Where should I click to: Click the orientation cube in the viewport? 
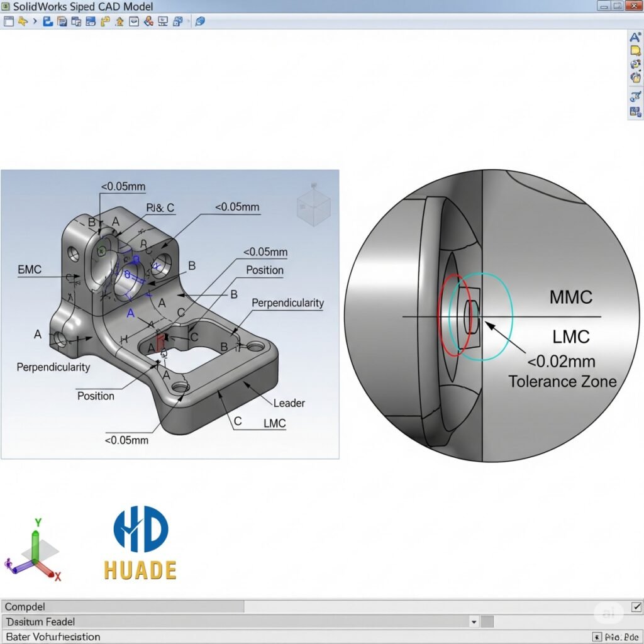click(313, 208)
